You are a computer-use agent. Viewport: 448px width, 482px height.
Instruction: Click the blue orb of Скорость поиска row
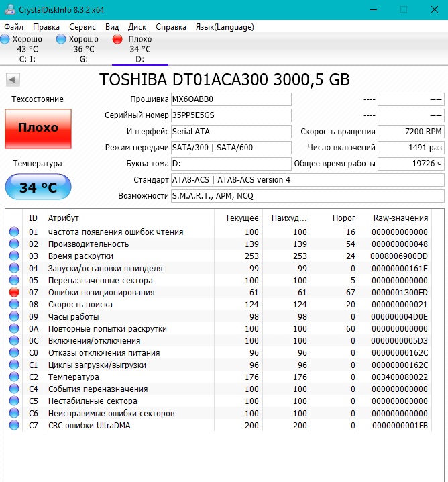point(14,304)
